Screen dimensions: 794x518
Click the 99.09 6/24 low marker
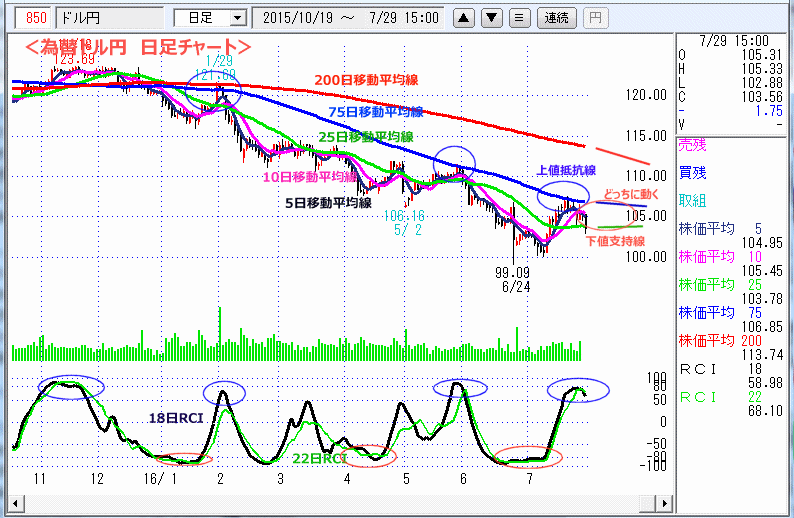[515, 278]
